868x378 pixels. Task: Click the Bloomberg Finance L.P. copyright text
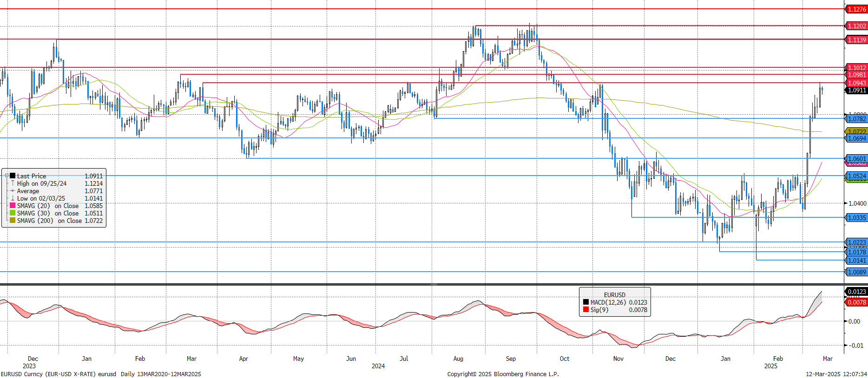[503, 374]
